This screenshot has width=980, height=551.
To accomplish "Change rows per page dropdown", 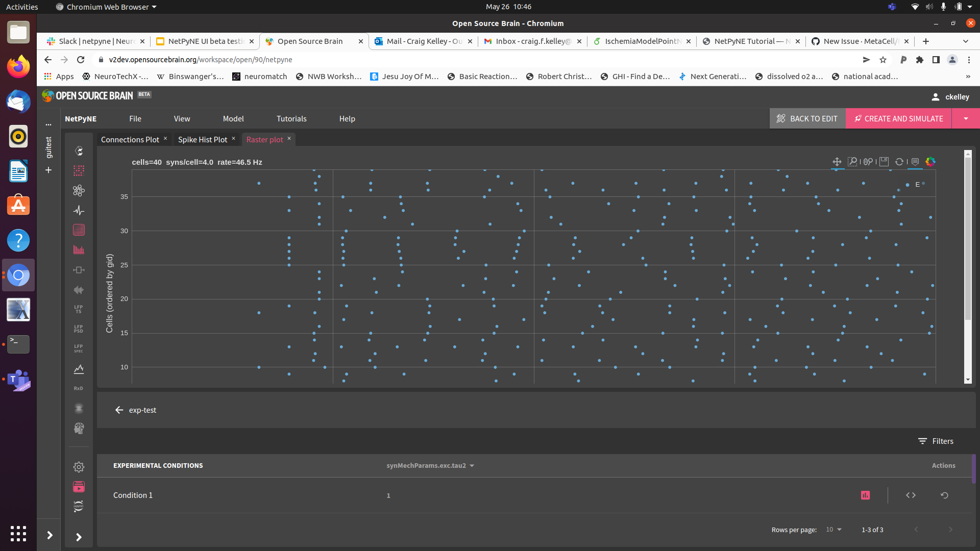I will pos(834,530).
